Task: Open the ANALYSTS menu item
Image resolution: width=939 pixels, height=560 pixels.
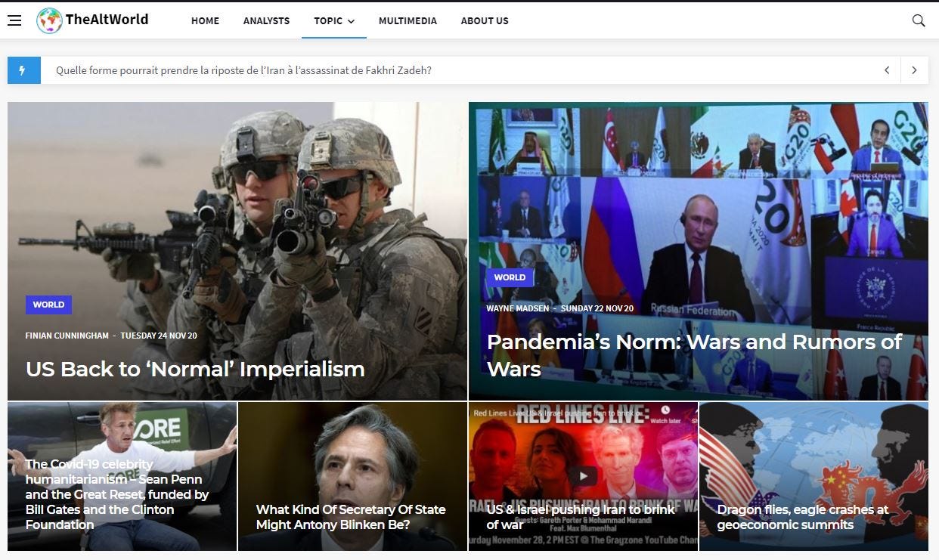Action: click(266, 20)
